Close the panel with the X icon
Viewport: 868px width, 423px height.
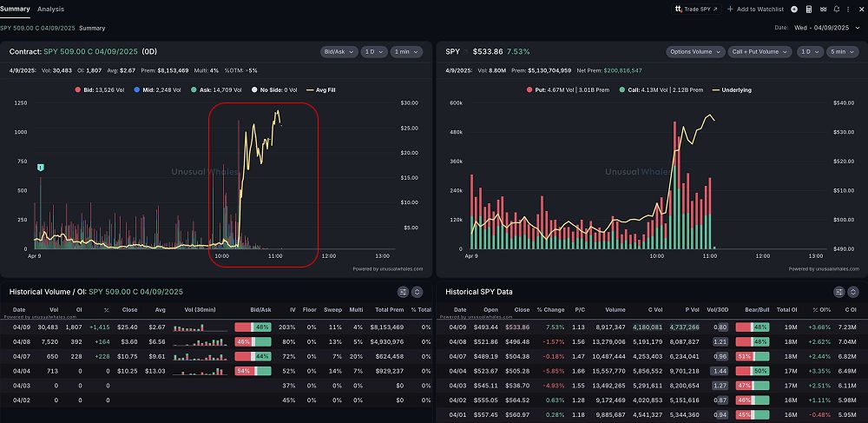tap(861, 9)
